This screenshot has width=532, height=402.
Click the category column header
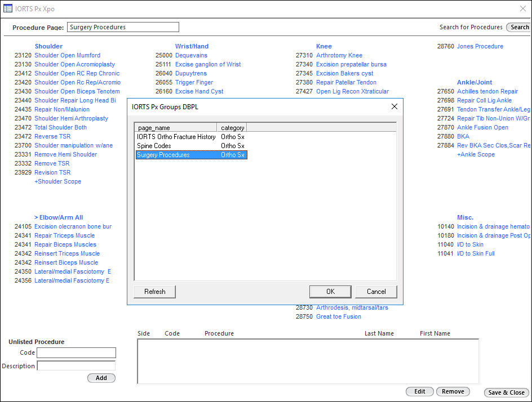click(x=232, y=127)
